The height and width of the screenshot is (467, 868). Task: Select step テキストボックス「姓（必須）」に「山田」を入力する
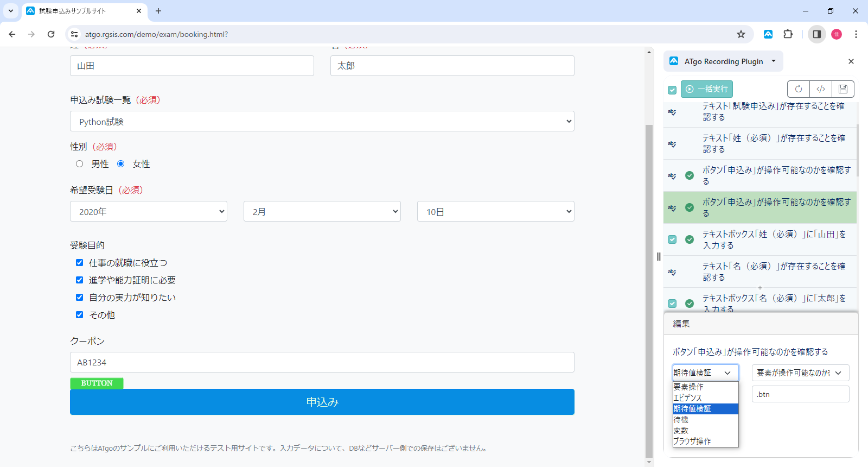click(760, 239)
